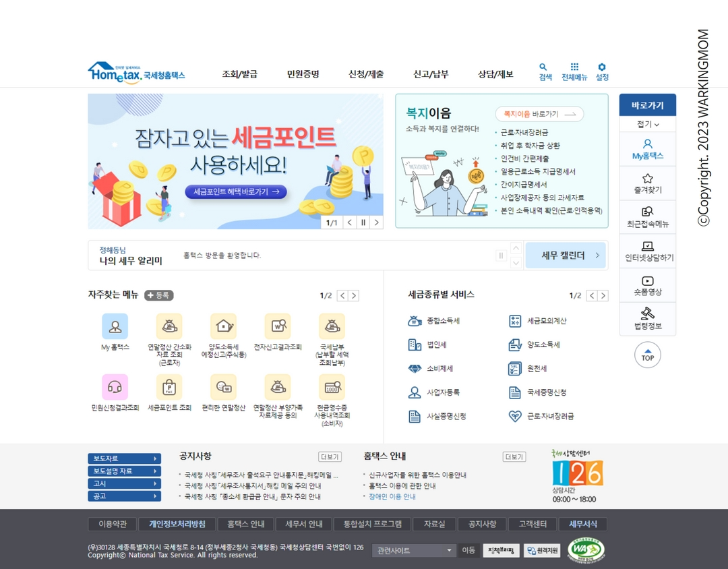The height and width of the screenshot is (569, 728).
Task: Click 원격지원 footer button
Action: (543, 550)
